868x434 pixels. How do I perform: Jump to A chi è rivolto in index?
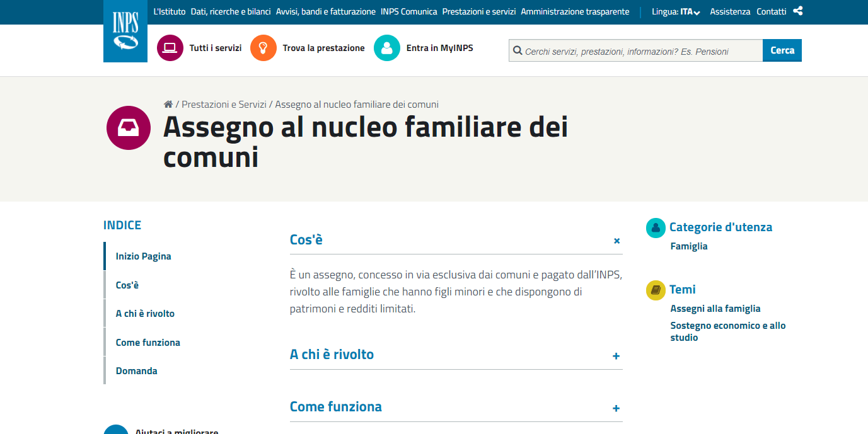(145, 314)
